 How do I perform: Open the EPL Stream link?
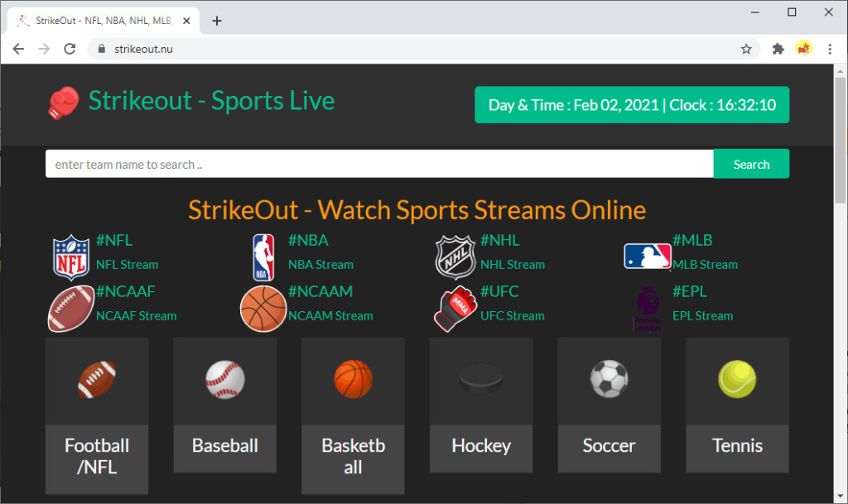tap(703, 316)
